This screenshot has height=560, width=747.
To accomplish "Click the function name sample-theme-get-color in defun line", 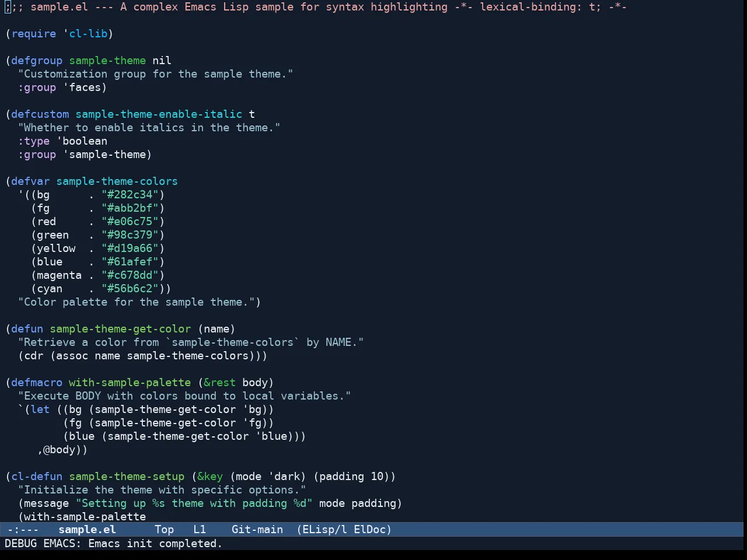I will [120, 329].
